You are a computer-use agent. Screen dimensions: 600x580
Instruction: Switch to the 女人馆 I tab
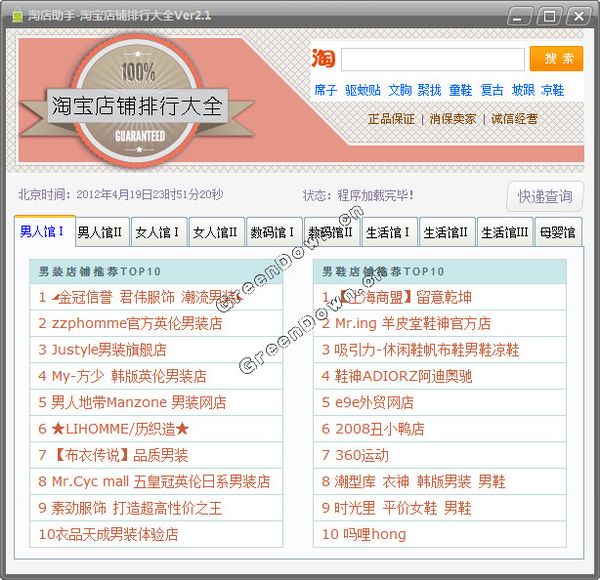tap(158, 232)
